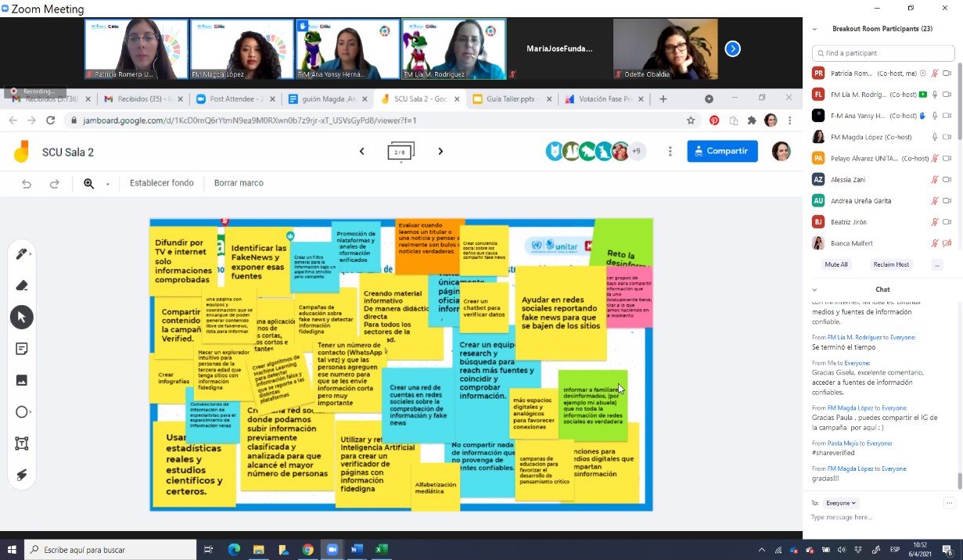Select the circle shape tool
Image resolution: width=963 pixels, height=560 pixels.
click(22, 412)
